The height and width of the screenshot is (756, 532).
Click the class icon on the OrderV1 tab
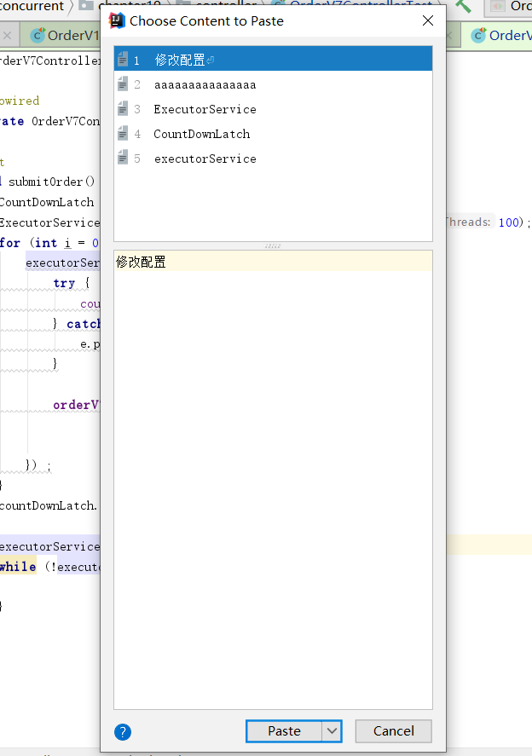(38, 35)
